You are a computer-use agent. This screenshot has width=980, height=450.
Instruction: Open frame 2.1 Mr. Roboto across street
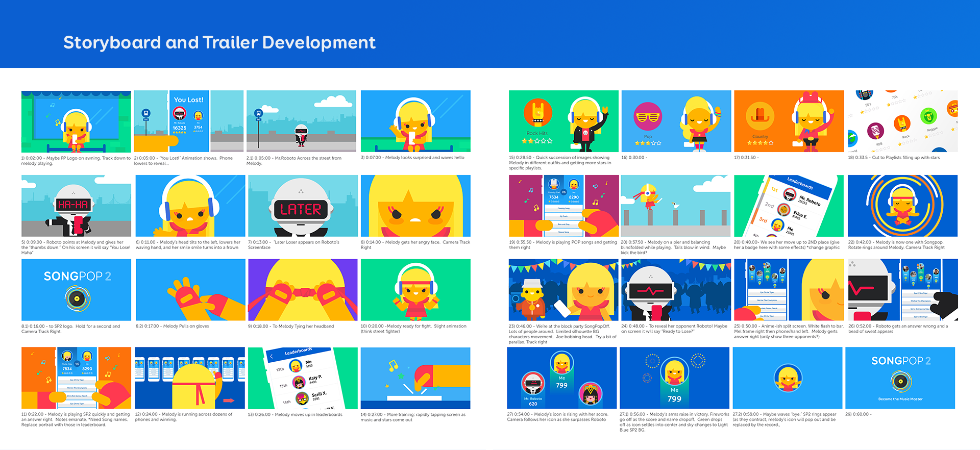(301, 121)
